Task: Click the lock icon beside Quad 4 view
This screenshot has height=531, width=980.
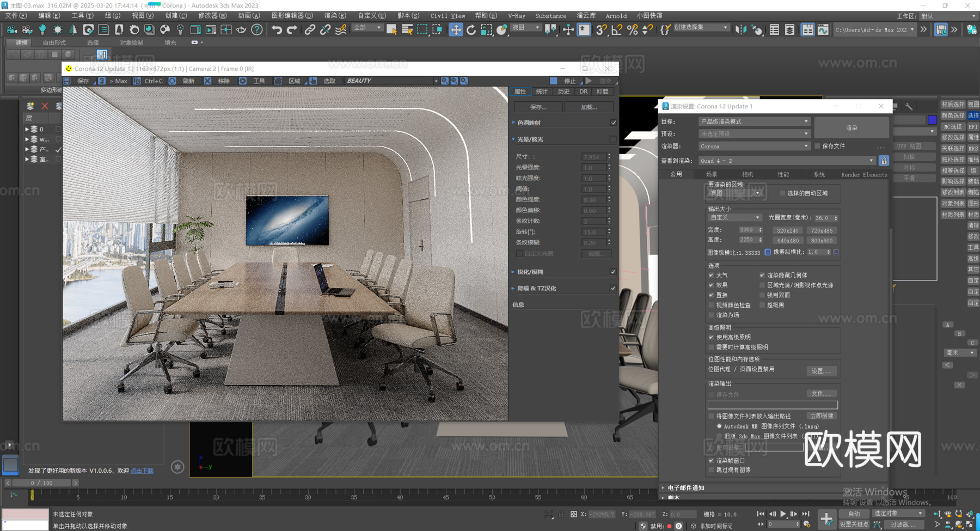Action: [x=884, y=161]
